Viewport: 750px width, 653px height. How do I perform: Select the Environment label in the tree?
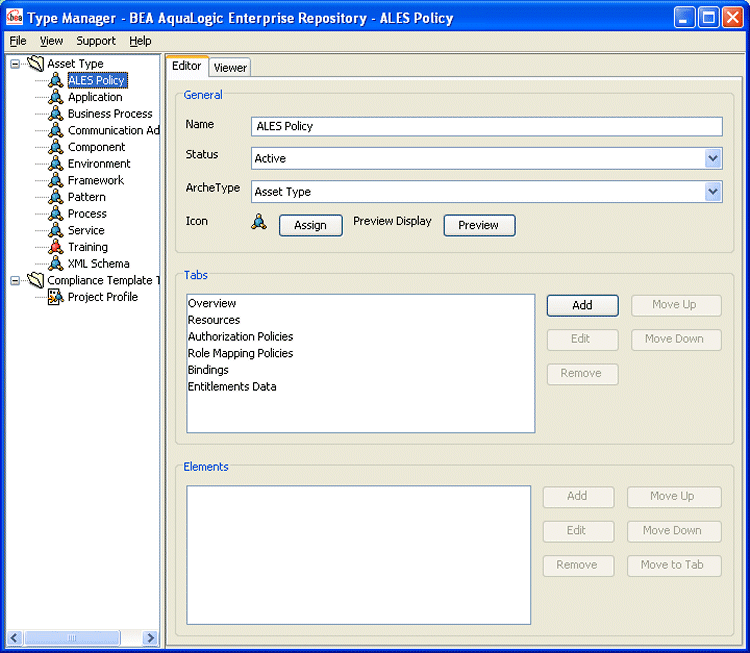99,164
